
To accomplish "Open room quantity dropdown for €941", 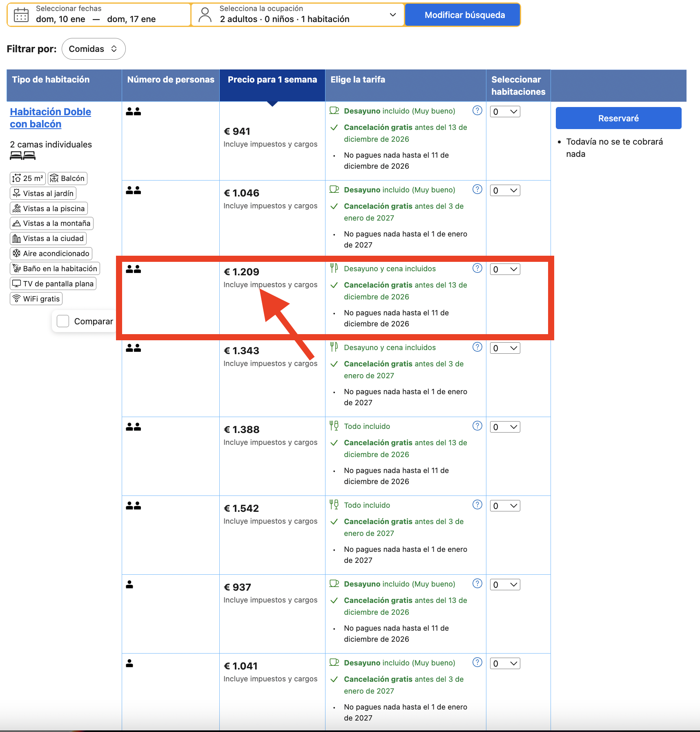I will pyautogui.click(x=505, y=112).
